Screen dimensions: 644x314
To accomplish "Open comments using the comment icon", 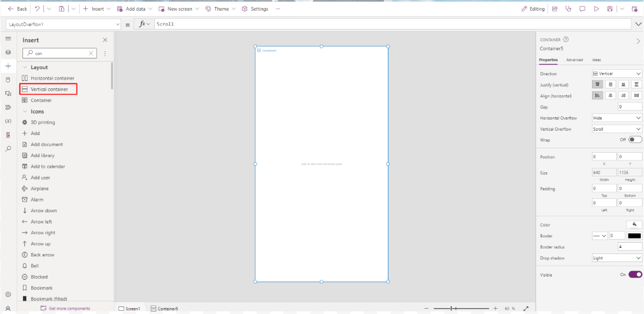I will click(582, 9).
